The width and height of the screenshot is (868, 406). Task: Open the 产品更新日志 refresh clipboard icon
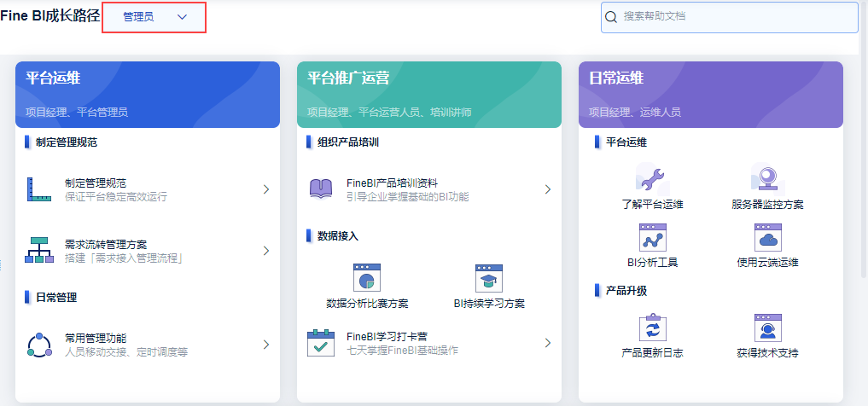coord(652,328)
